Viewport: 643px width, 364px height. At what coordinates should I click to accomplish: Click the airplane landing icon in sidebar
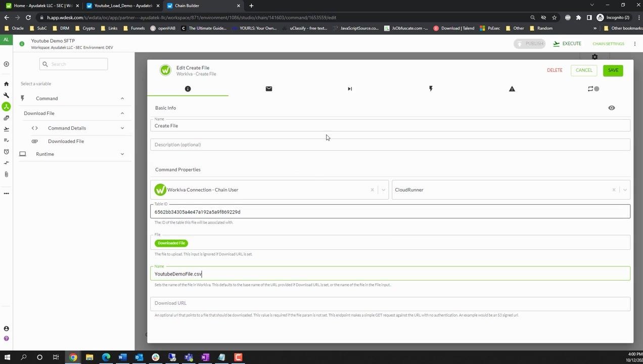tap(6, 129)
